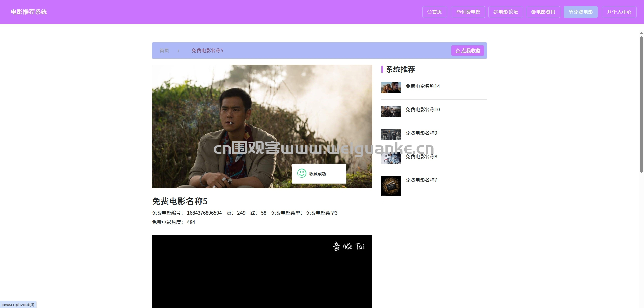
Task: Click the 免费电影热度 484 text
Action: [173, 222]
